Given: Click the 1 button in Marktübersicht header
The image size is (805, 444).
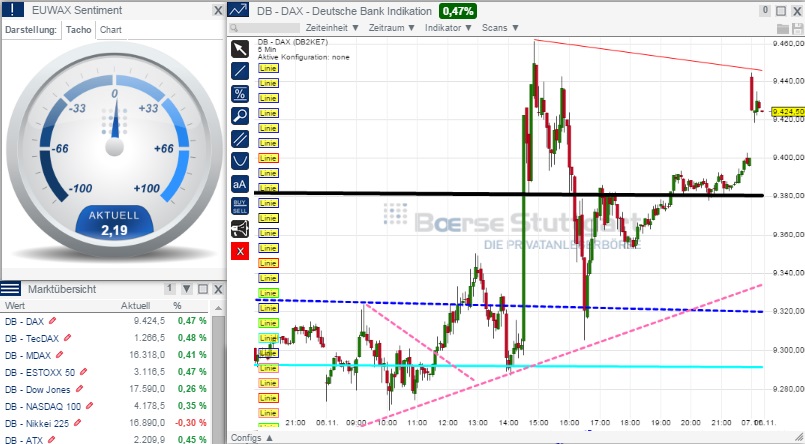Looking at the screenshot, I should 170,289.
